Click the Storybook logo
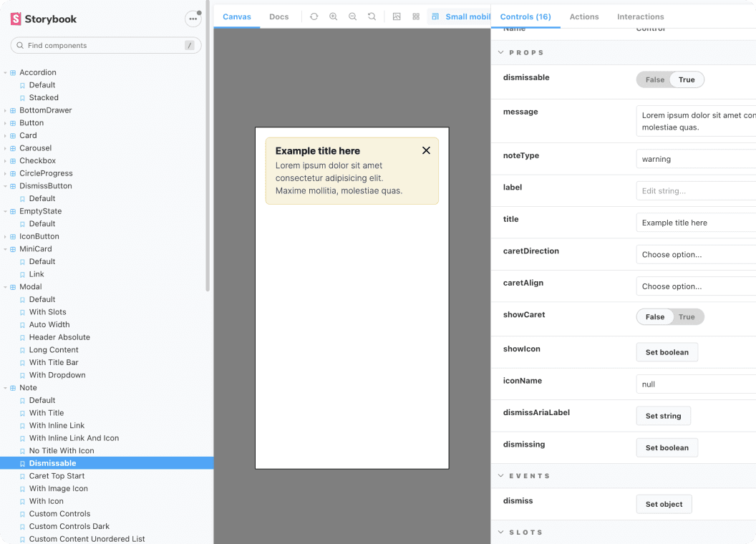Image resolution: width=756 pixels, height=544 pixels. [x=44, y=19]
